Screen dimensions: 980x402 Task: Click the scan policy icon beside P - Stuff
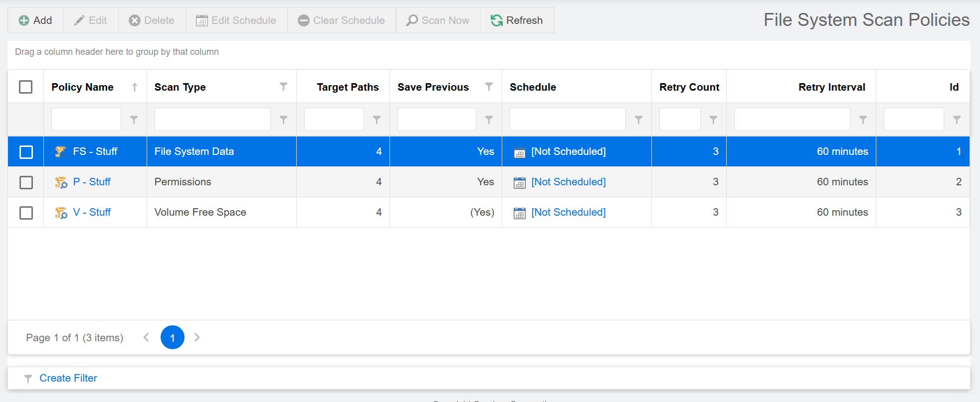coord(61,182)
